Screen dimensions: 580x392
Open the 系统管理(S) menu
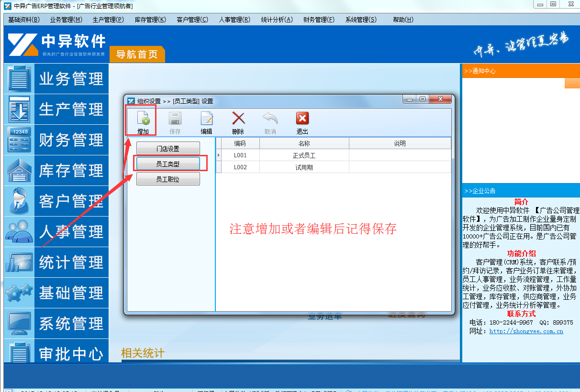coord(361,20)
